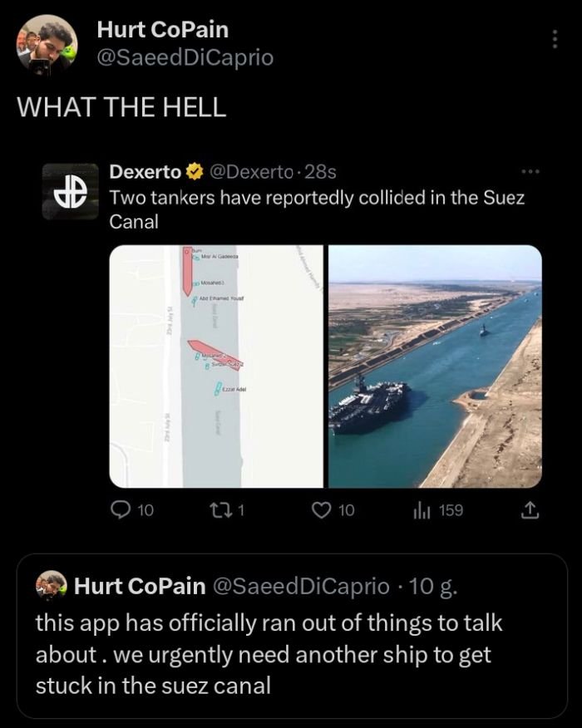The width and height of the screenshot is (582, 728).
Task: Click the Hurt CoPain display name at top
Action: [162, 31]
